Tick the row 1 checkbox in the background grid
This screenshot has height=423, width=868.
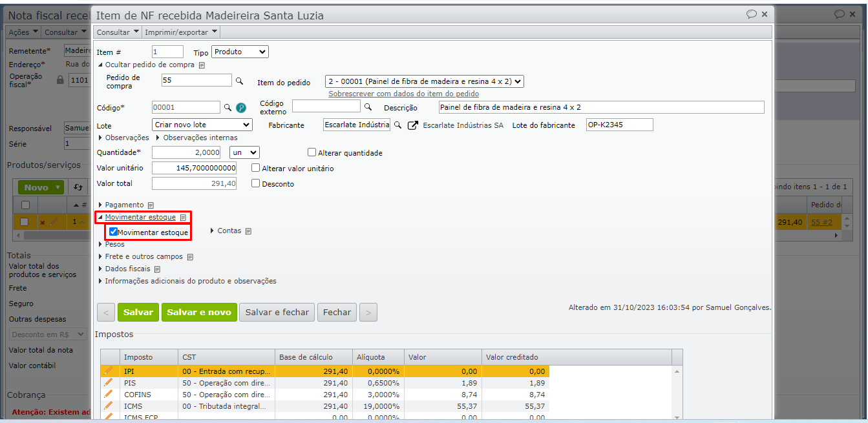25,222
